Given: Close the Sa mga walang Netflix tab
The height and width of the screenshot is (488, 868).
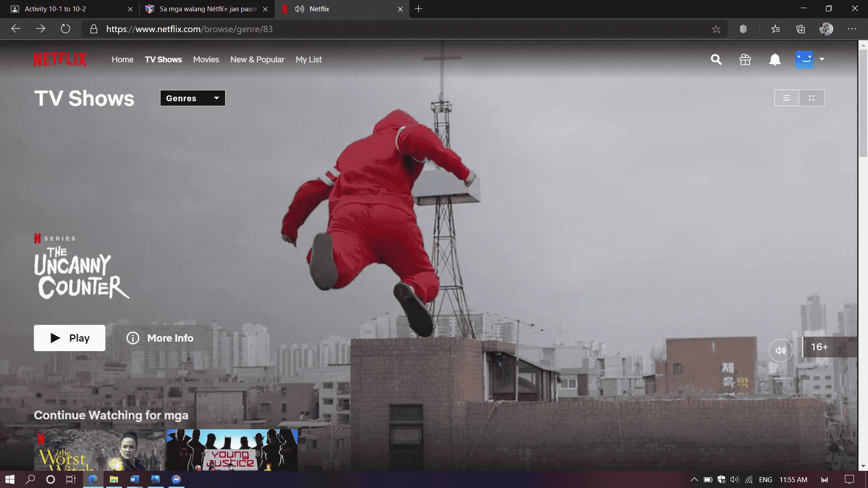Looking at the screenshot, I should (x=265, y=9).
